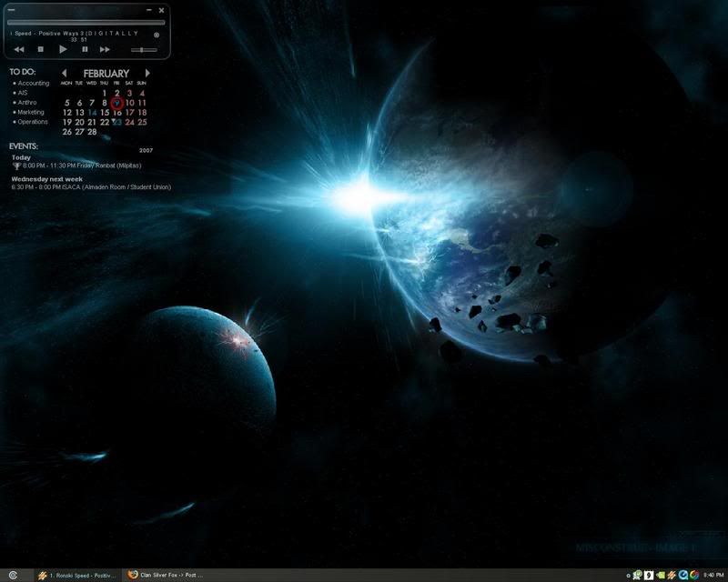Select February 13 on the calendar
Viewport: 728px width, 582px height.
pyautogui.click(x=79, y=113)
